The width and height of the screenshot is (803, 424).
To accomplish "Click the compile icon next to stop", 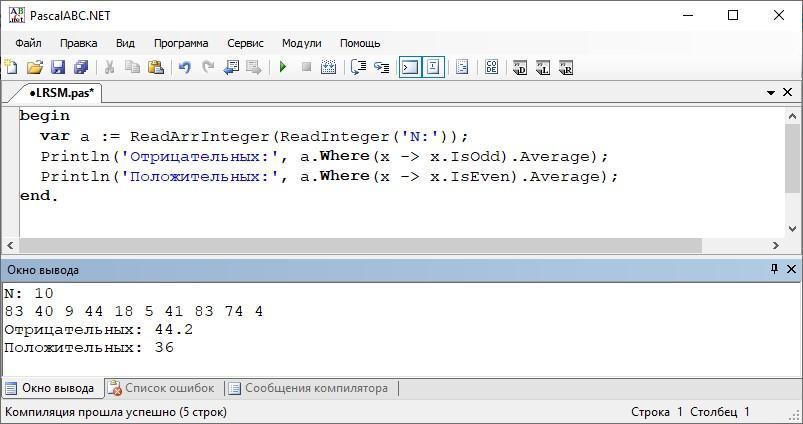I will pyautogui.click(x=328, y=67).
